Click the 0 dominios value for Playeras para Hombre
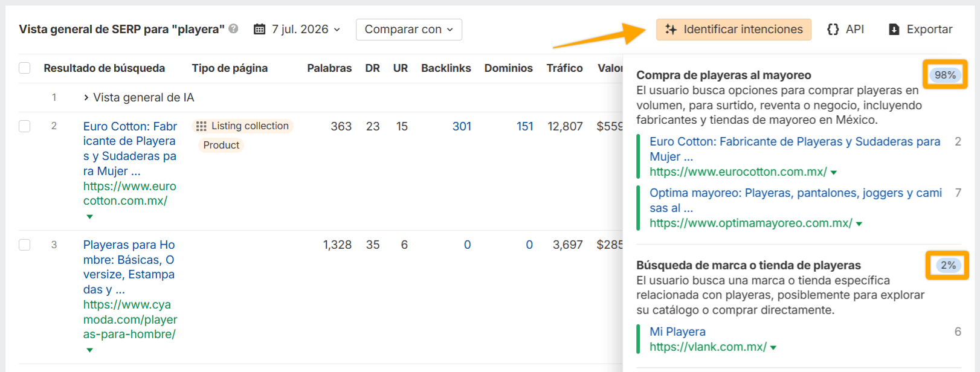This screenshot has height=372, width=980. [529, 245]
